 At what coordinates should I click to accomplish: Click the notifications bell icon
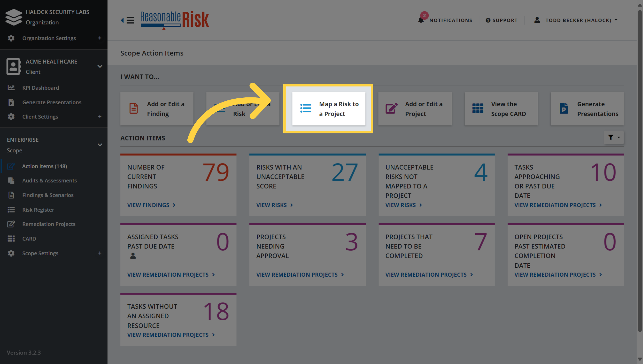[x=421, y=20]
